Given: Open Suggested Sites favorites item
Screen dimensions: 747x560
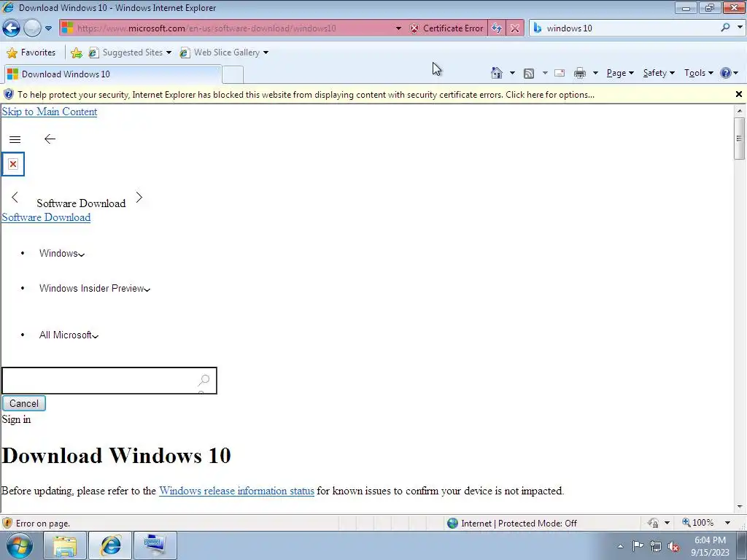Looking at the screenshot, I should click(x=130, y=52).
